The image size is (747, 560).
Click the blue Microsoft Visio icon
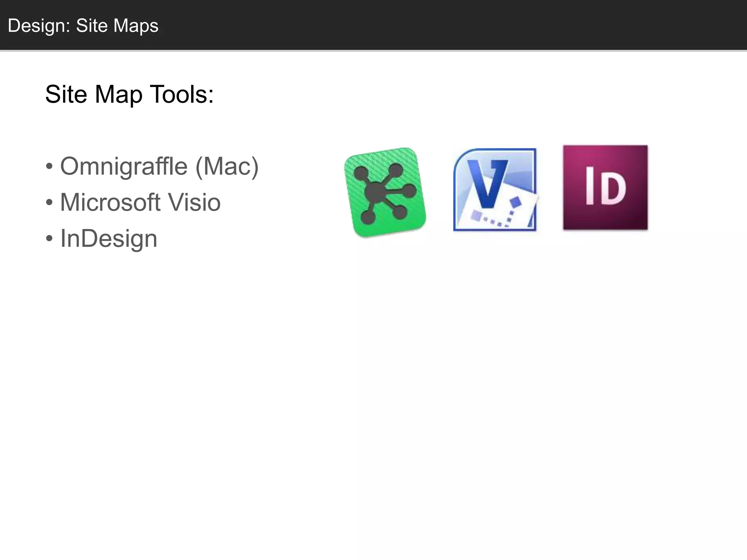[x=495, y=190]
